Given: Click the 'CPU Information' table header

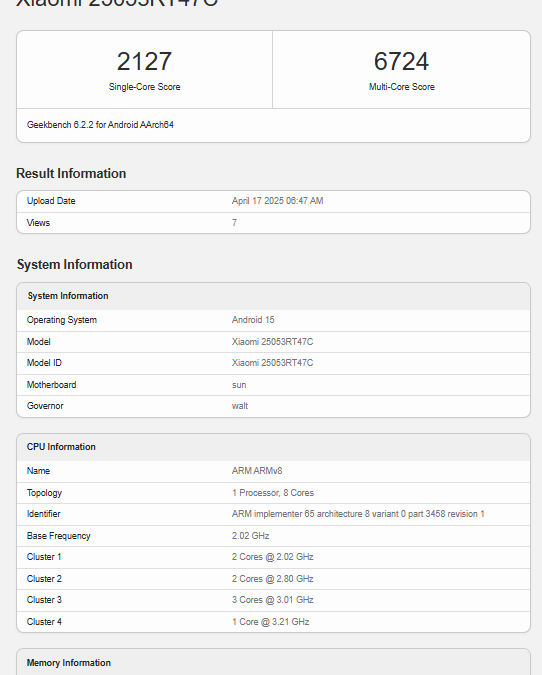Looking at the screenshot, I should [x=61, y=447].
